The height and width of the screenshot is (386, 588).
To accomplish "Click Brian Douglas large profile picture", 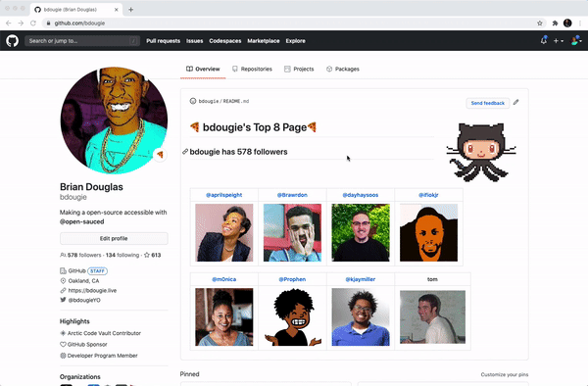I will coord(114,121).
